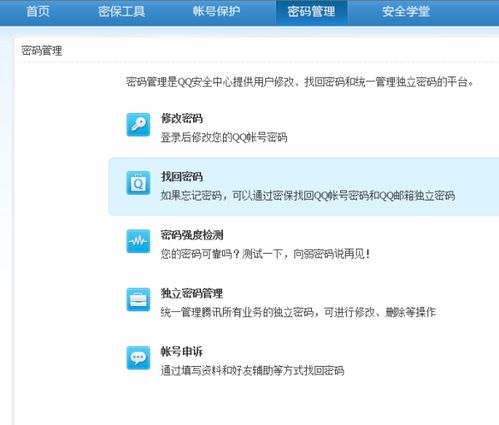Screen dimensions: 499x425
Task: Open the 帐号申诉 link
Action: point(182,352)
